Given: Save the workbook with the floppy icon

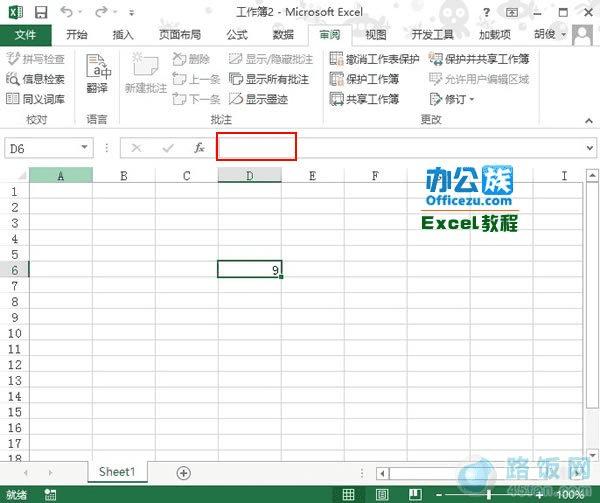Looking at the screenshot, I should [x=41, y=12].
